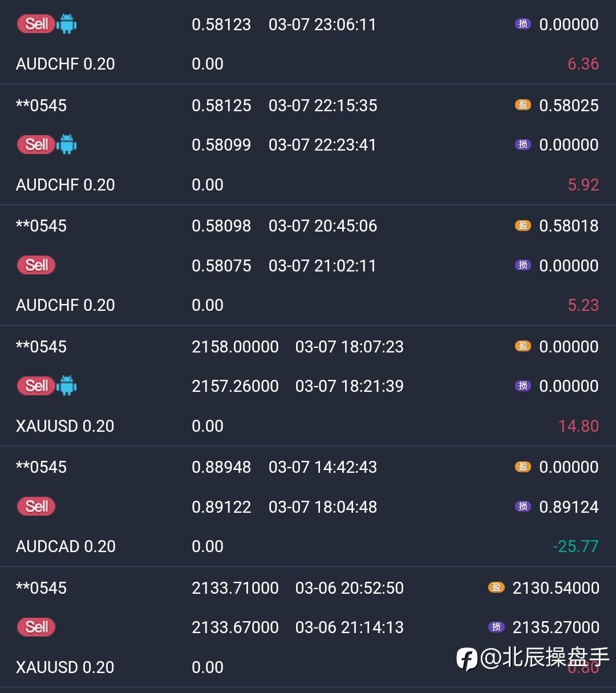Image resolution: width=616 pixels, height=693 pixels.
Task: Select the -25.77 loss amount
Action: (x=576, y=546)
